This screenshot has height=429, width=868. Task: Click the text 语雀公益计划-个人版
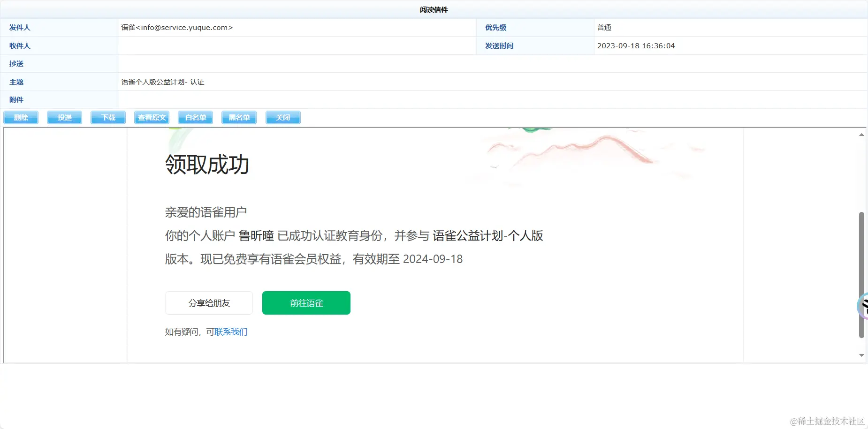(x=488, y=235)
